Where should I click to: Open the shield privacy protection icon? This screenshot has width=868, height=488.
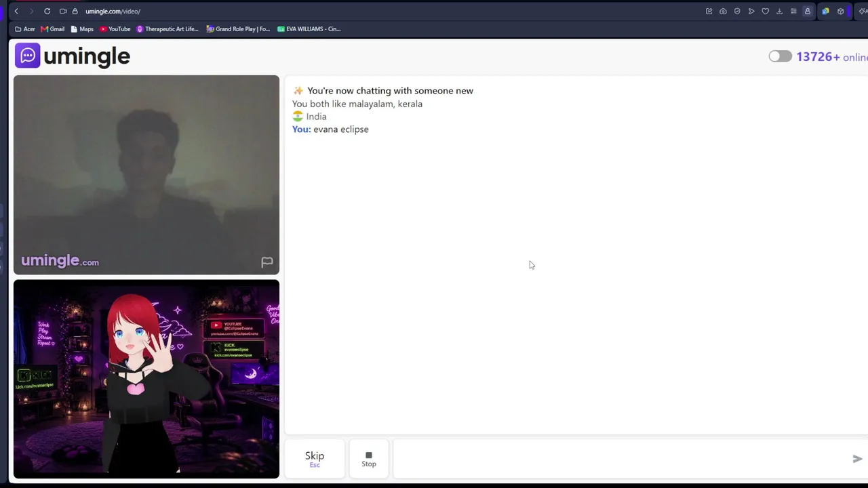coord(737,11)
